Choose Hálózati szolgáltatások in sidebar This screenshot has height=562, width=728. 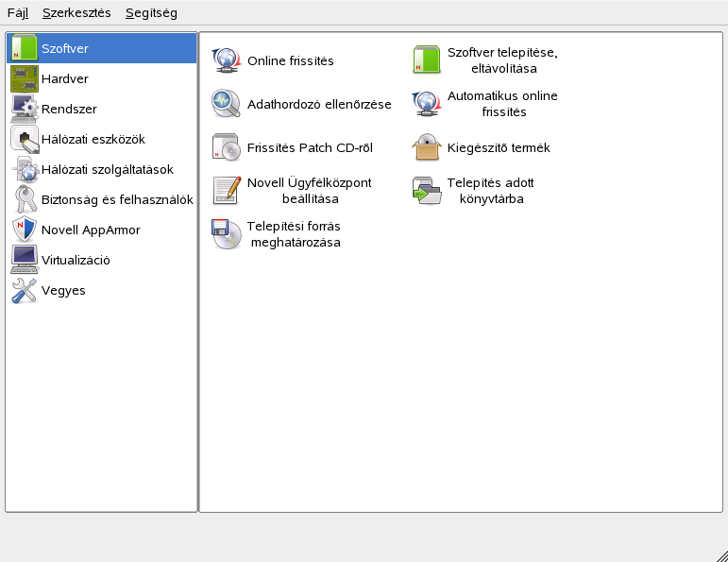(107, 169)
